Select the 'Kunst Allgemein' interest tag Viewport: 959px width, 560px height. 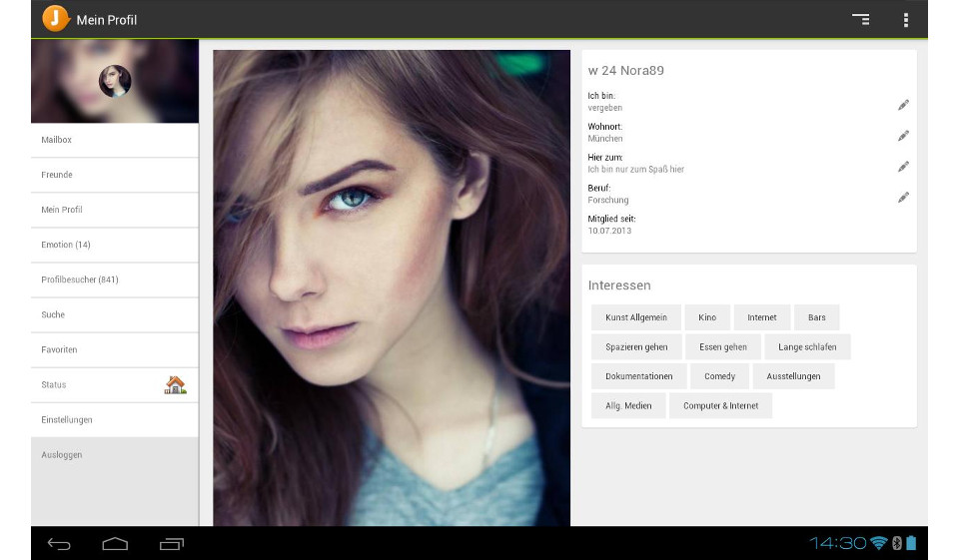[x=636, y=317]
